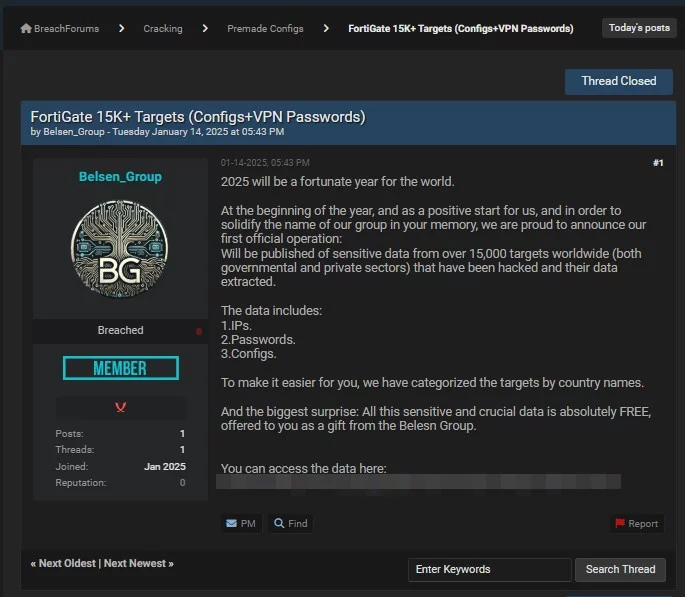Click the #1 post permalink
The image size is (685, 597).
[657, 163]
